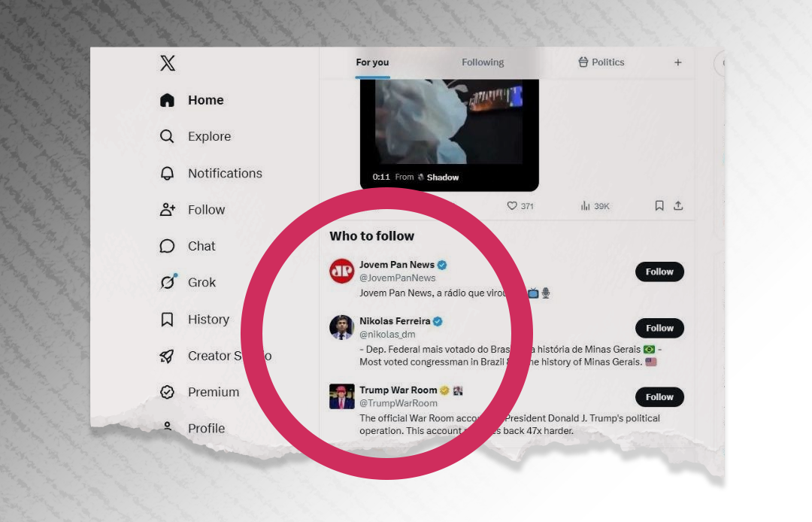Viewport: 812px width, 522px height.
Task: Follow Nikolas Ferreira
Action: [x=659, y=329]
